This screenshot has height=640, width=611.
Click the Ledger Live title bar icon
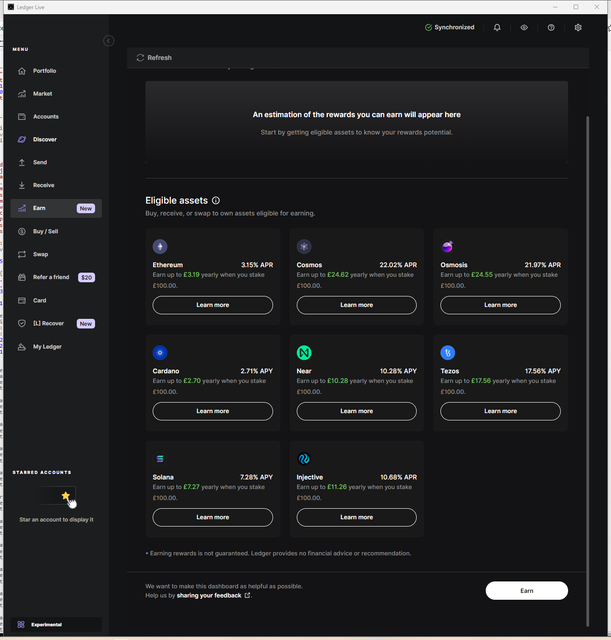(x=11, y=7)
